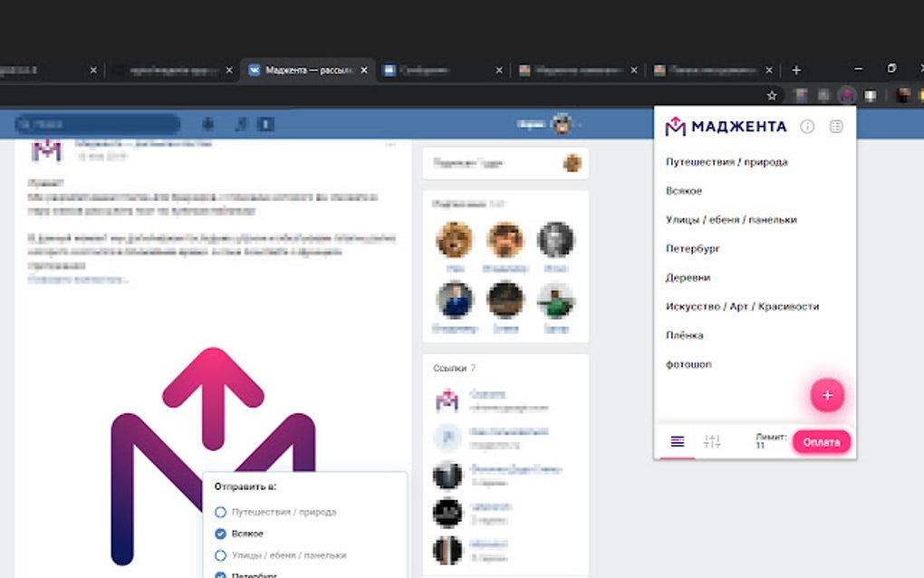Click the pink plus add button
This screenshot has width=924, height=578.
click(x=827, y=395)
